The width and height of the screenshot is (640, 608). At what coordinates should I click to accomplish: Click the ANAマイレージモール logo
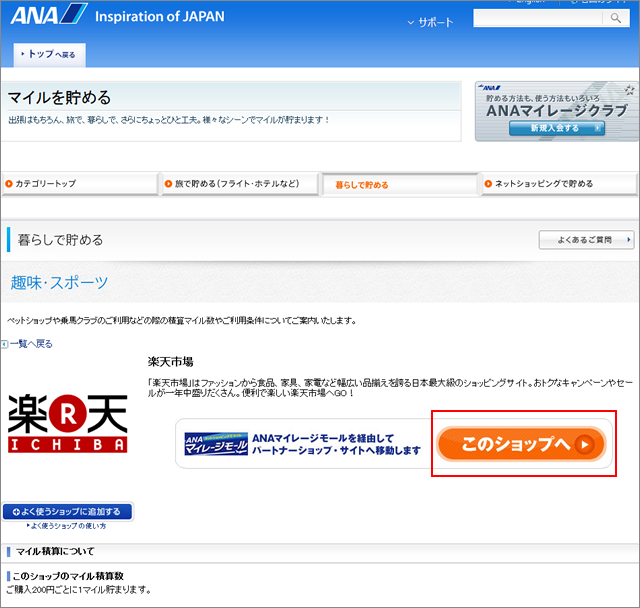[x=216, y=444]
